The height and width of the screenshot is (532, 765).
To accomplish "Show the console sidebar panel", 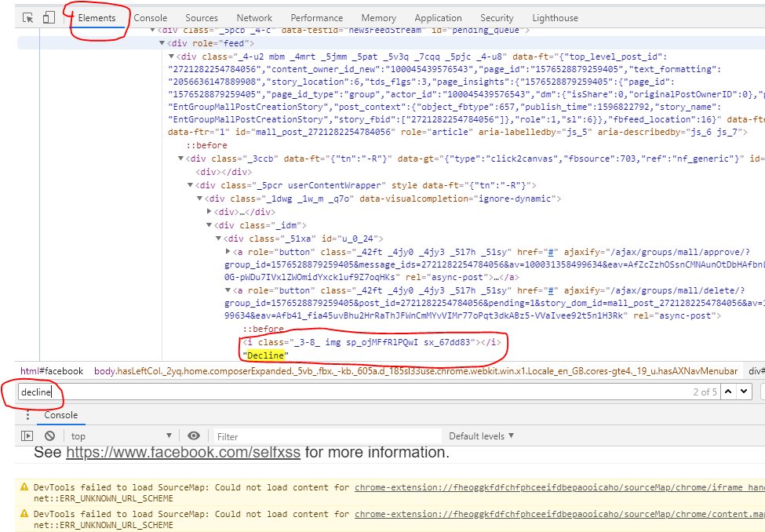I will point(27,436).
